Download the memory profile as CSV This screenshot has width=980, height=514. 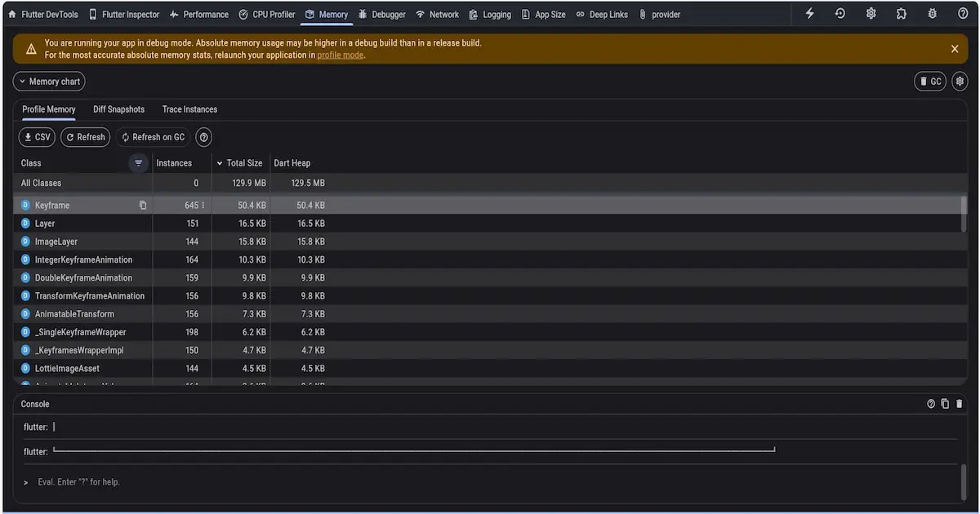pyautogui.click(x=37, y=137)
